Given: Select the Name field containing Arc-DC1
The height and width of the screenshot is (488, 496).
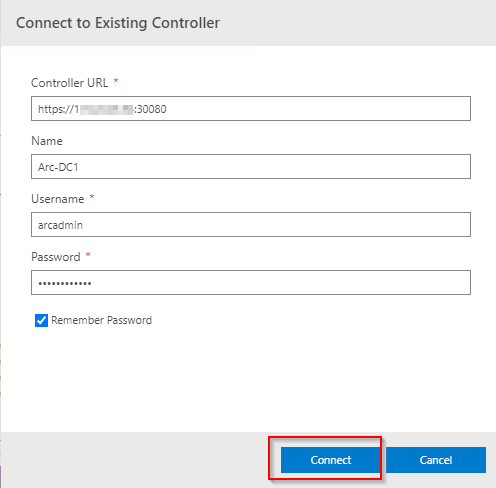Looking at the screenshot, I should [251, 167].
